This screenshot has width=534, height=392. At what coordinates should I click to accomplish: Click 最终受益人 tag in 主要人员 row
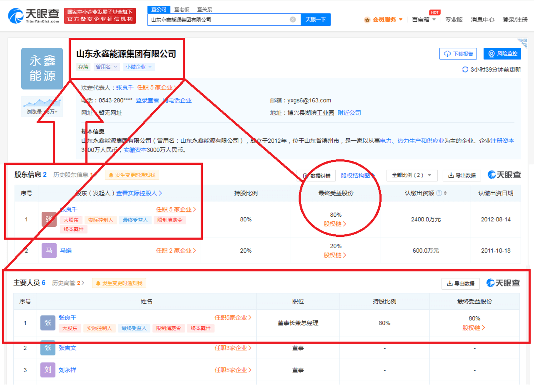click(x=134, y=328)
